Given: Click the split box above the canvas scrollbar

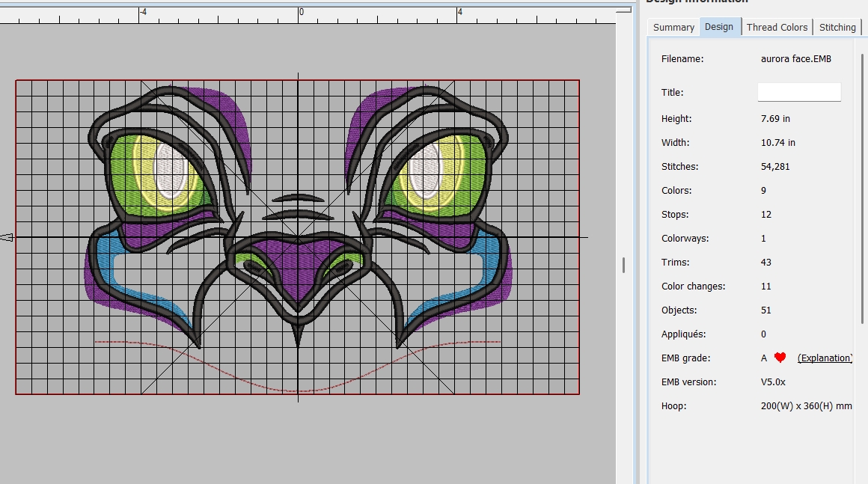Looking at the screenshot, I should pos(624,10).
